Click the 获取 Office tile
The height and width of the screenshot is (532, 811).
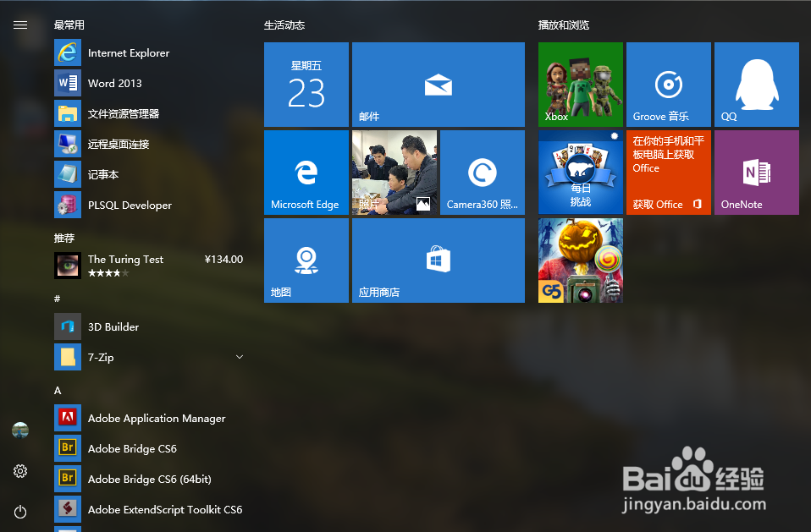668,173
